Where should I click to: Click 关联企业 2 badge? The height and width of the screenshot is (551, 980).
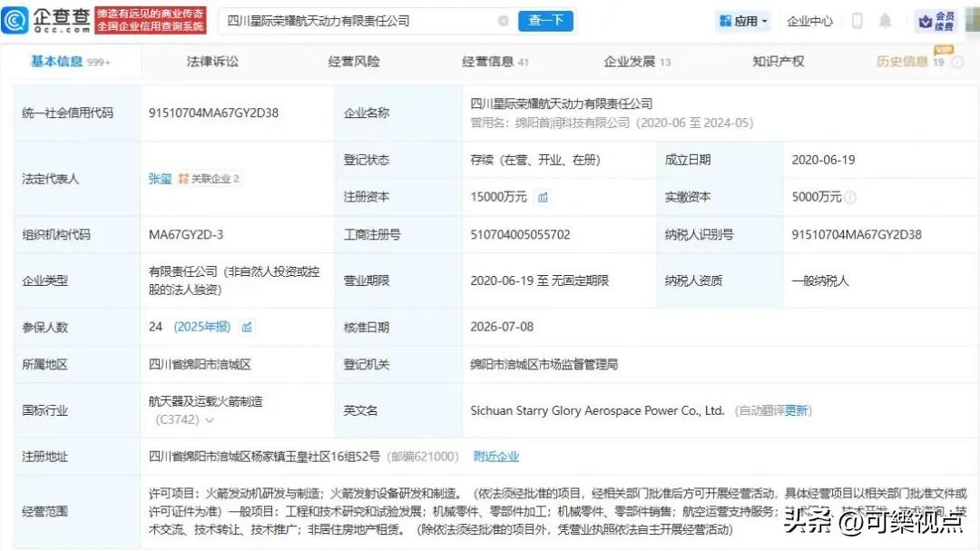pos(209,179)
